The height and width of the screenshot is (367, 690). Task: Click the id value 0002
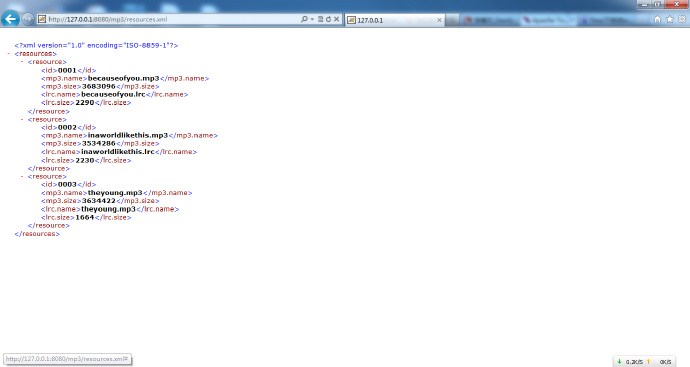(x=67, y=128)
